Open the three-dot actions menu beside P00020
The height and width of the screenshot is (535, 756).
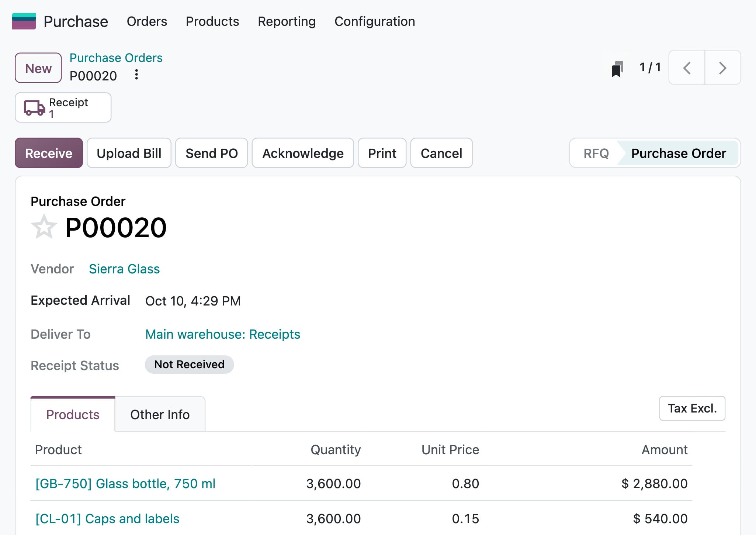[x=136, y=75]
